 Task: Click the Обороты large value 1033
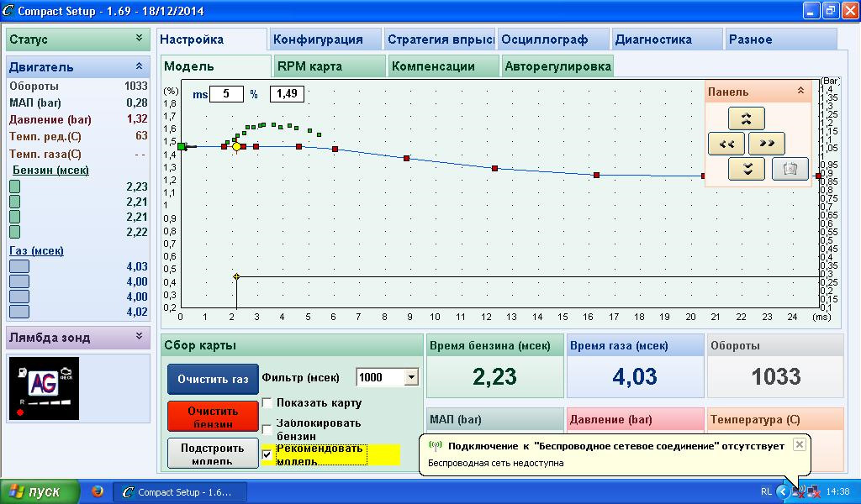[776, 377]
